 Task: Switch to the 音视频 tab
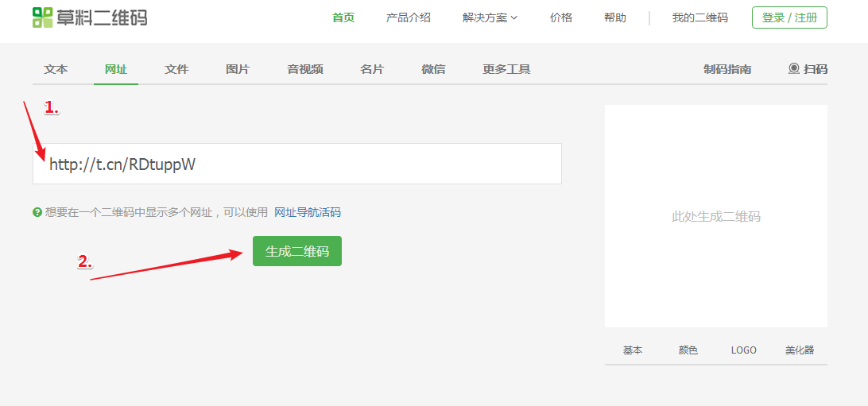pyautogui.click(x=305, y=70)
